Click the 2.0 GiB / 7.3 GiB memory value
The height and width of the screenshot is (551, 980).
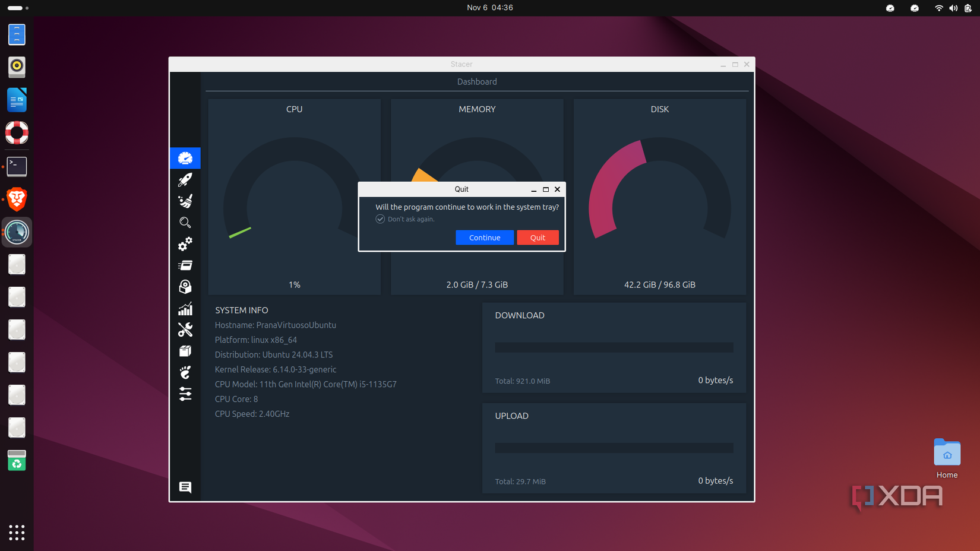(x=477, y=284)
